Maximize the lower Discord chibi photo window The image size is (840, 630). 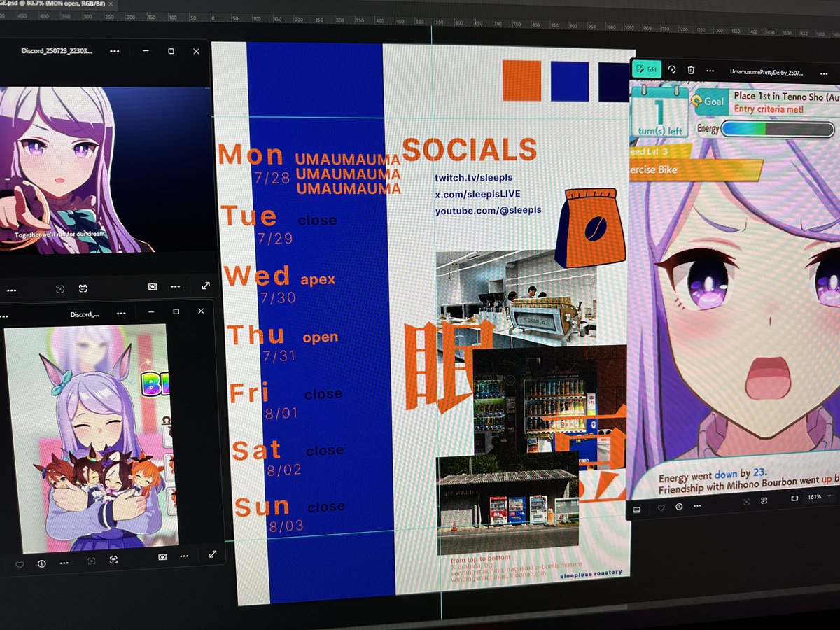(x=176, y=311)
